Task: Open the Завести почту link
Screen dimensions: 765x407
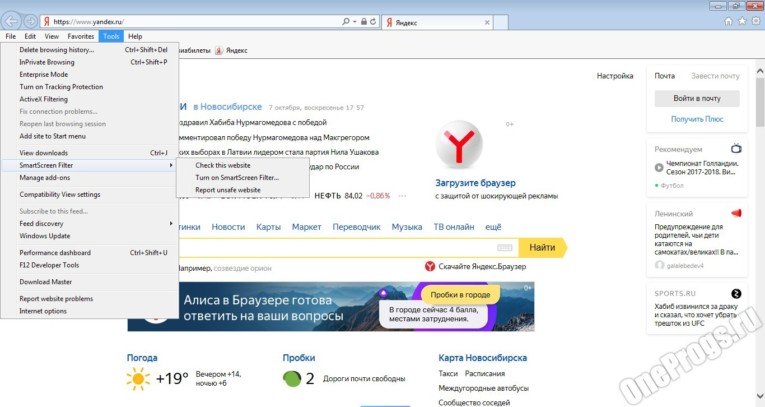Action: click(x=715, y=76)
